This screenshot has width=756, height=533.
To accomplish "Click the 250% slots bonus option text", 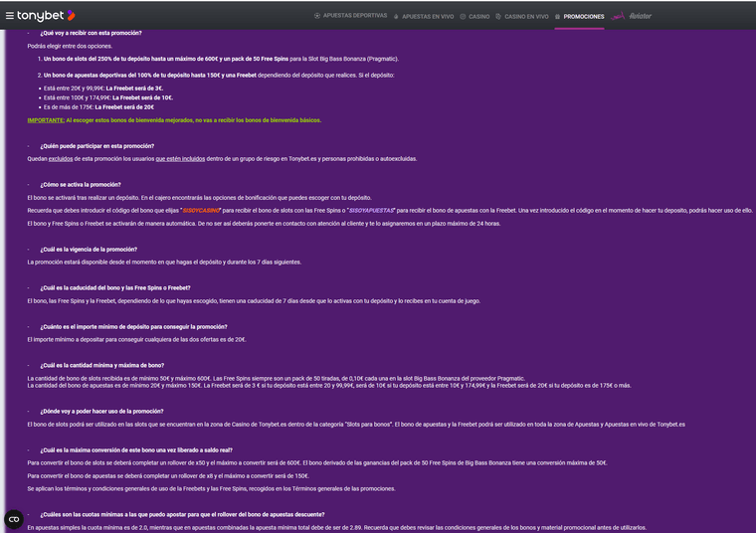I will tap(221, 59).
